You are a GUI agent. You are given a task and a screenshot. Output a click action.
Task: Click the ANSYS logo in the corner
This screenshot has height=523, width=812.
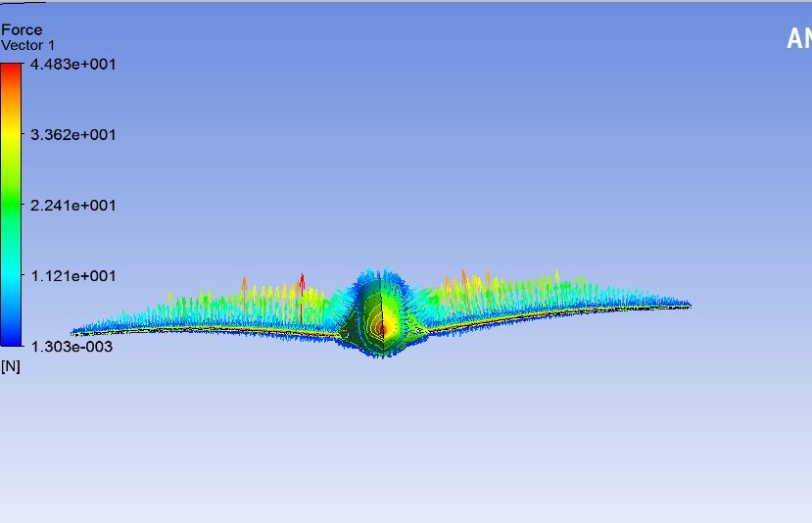pos(798,39)
